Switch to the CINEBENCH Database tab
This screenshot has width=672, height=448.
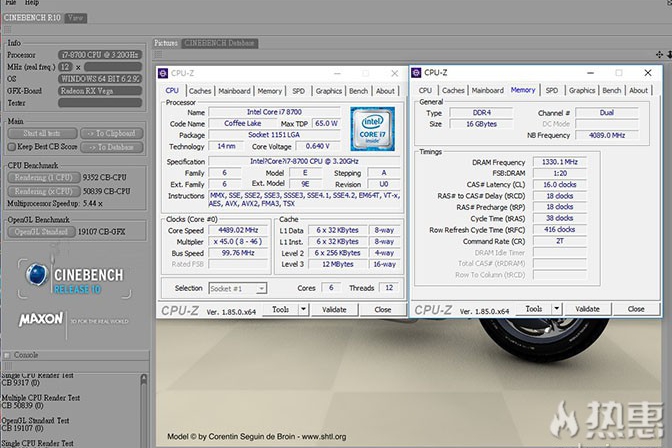(220, 43)
